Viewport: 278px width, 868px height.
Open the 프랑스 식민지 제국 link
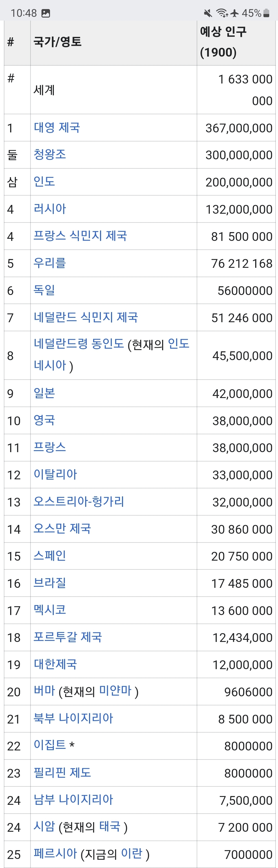[80, 235]
